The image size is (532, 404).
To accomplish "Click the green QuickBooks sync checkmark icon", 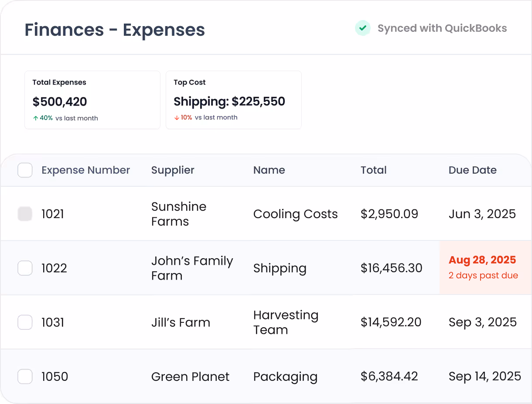I will (x=363, y=28).
